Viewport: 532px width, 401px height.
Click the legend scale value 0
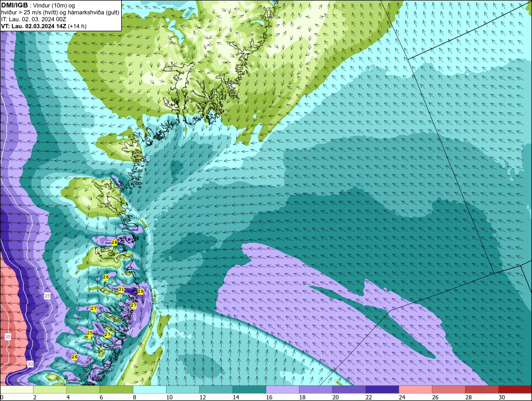click(2, 397)
